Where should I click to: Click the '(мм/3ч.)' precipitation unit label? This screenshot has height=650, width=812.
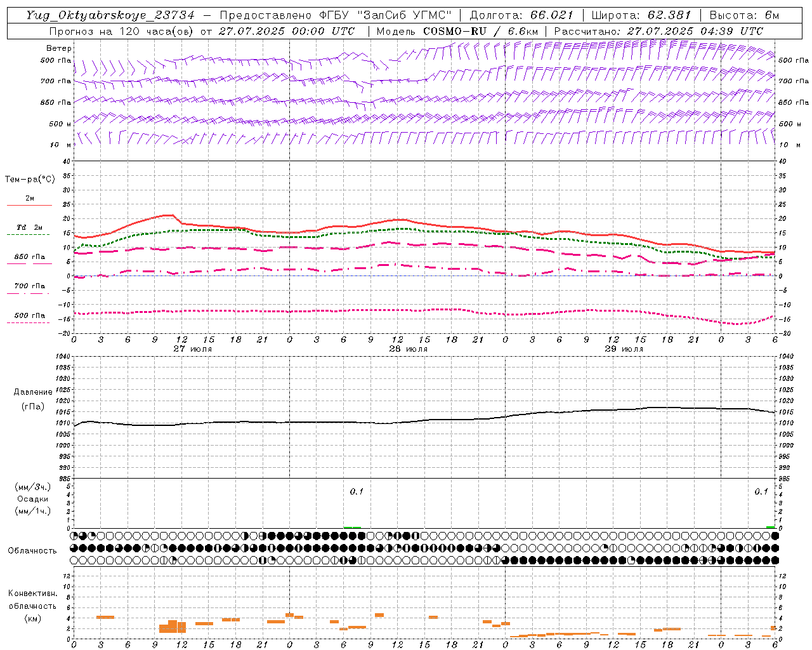pos(33,487)
